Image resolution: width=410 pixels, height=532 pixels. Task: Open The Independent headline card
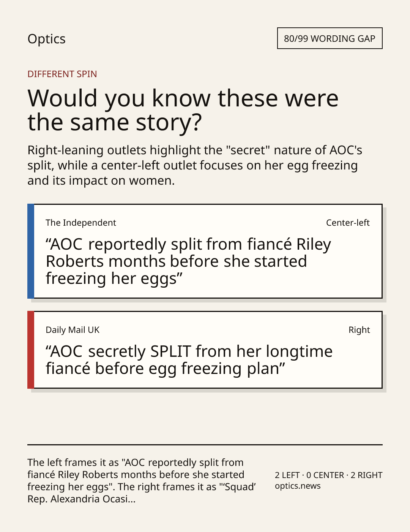pos(205,251)
